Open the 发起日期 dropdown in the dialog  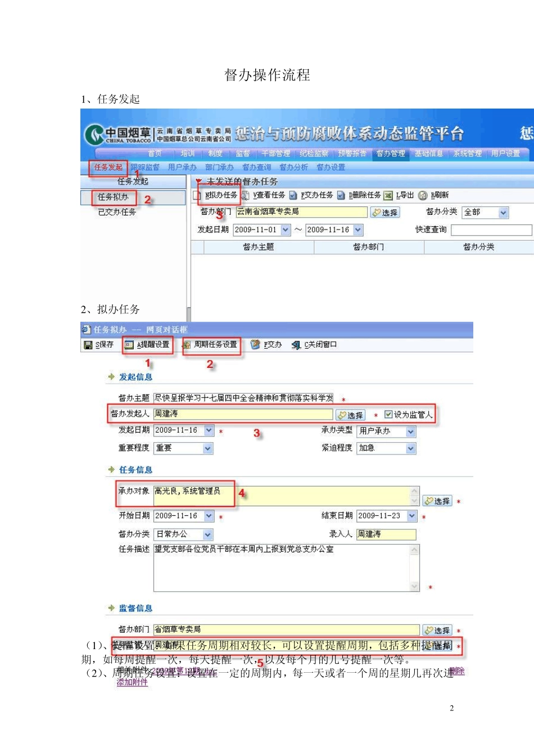[209, 430]
